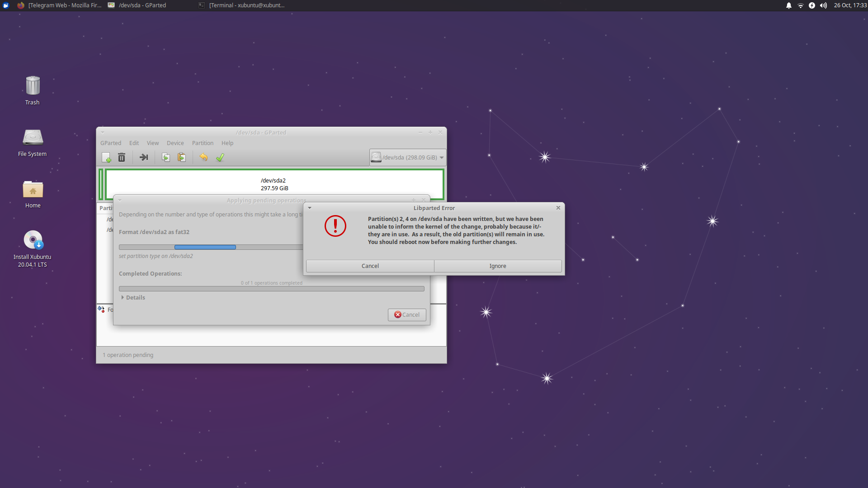The height and width of the screenshot is (488, 868).
Task: Click the Copy partition toolbar icon
Action: [166, 157]
